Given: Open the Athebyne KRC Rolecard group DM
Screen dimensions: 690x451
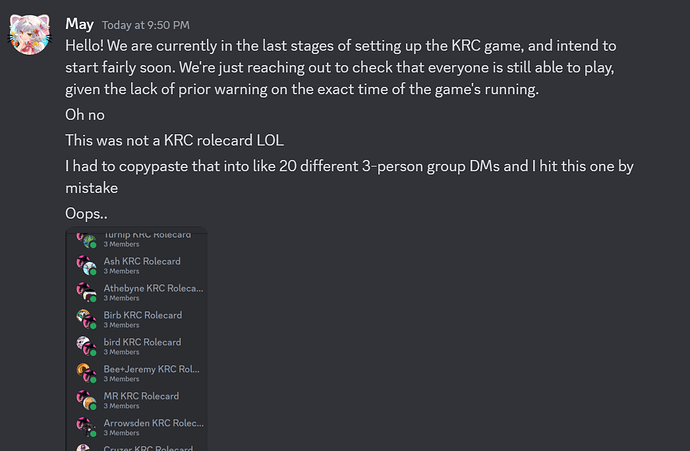Looking at the screenshot, I should (153, 289).
